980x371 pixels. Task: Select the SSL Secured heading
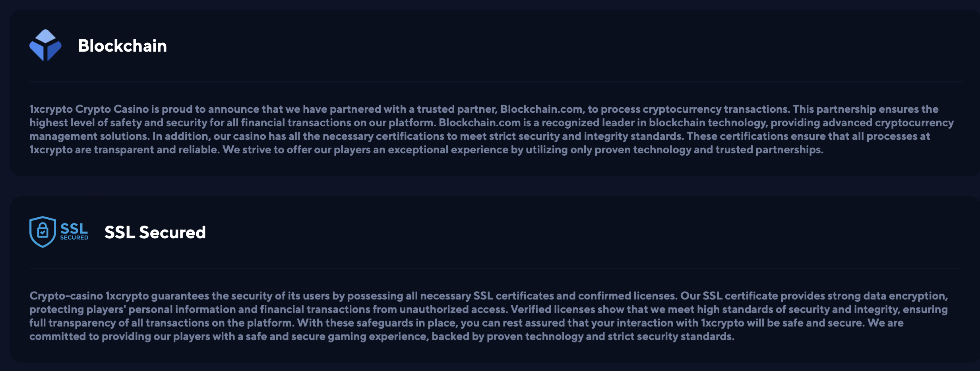[x=155, y=232]
